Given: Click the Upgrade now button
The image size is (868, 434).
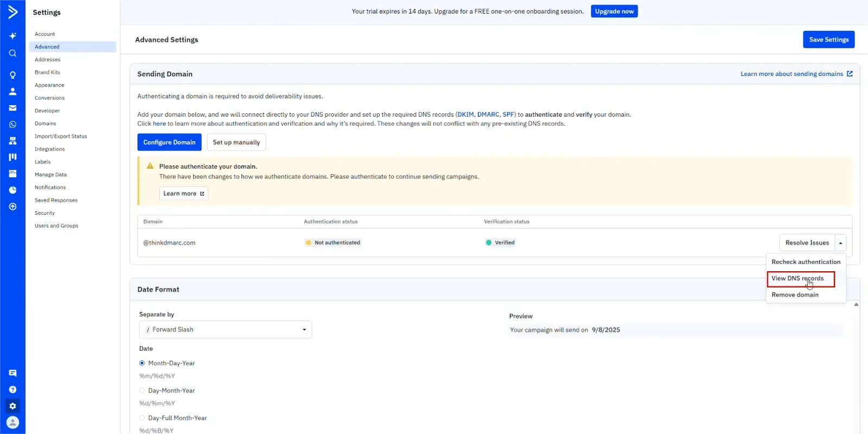Looking at the screenshot, I should click(614, 11).
